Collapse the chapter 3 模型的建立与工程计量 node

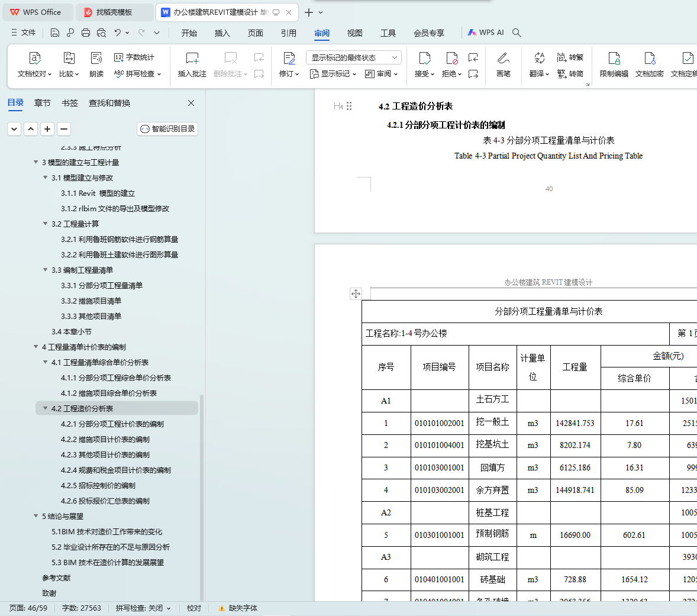pyautogui.click(x=36, y=162)
